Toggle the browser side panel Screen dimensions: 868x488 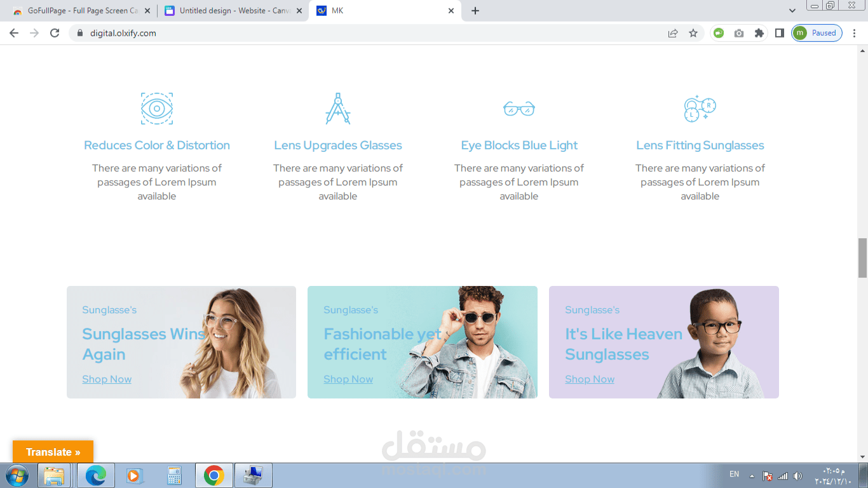click(780, 33)
